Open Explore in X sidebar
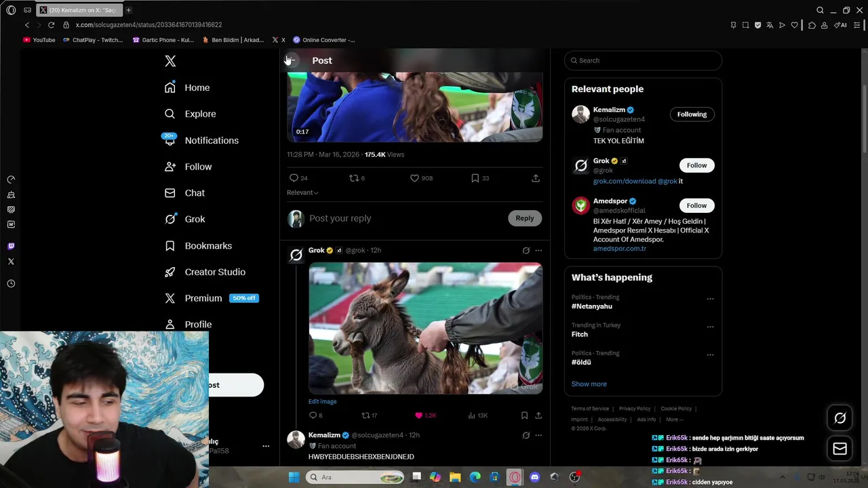The height and width of the screenshot is (488, 868). click(191, 114)
